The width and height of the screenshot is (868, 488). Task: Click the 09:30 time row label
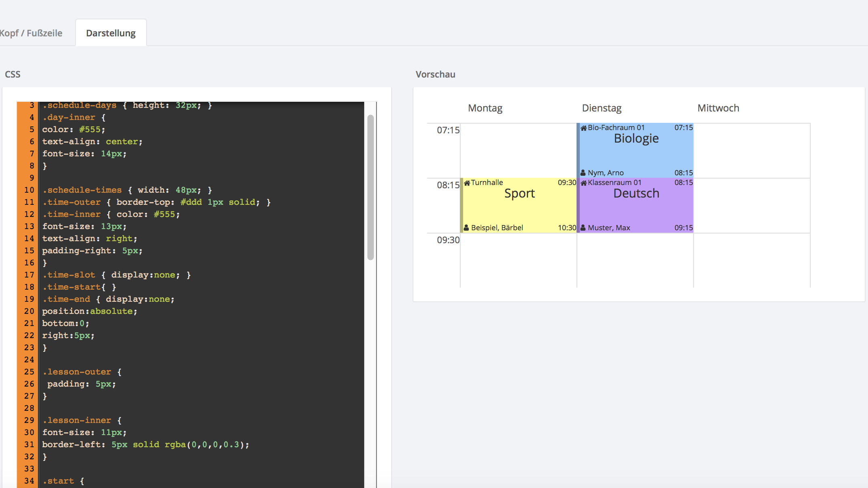tap(448, 240)
